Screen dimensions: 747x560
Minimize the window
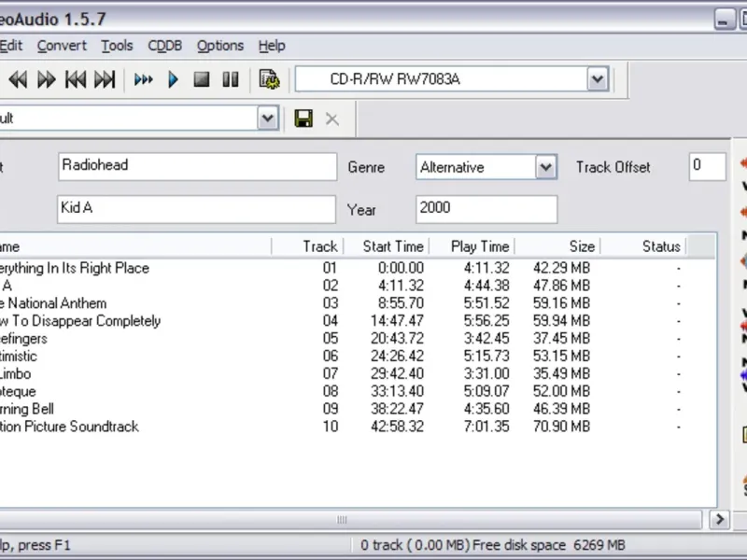(725, 20)
